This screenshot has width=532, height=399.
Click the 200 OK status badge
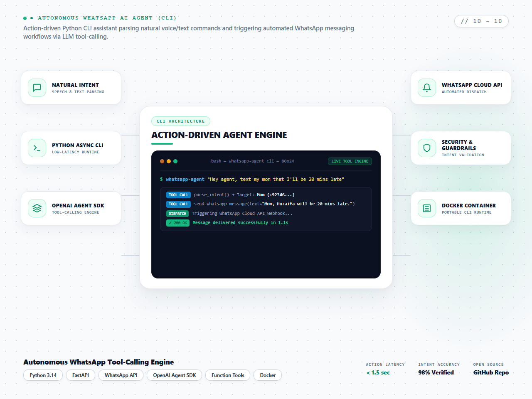pyautogui.click(x=178, y=223)
